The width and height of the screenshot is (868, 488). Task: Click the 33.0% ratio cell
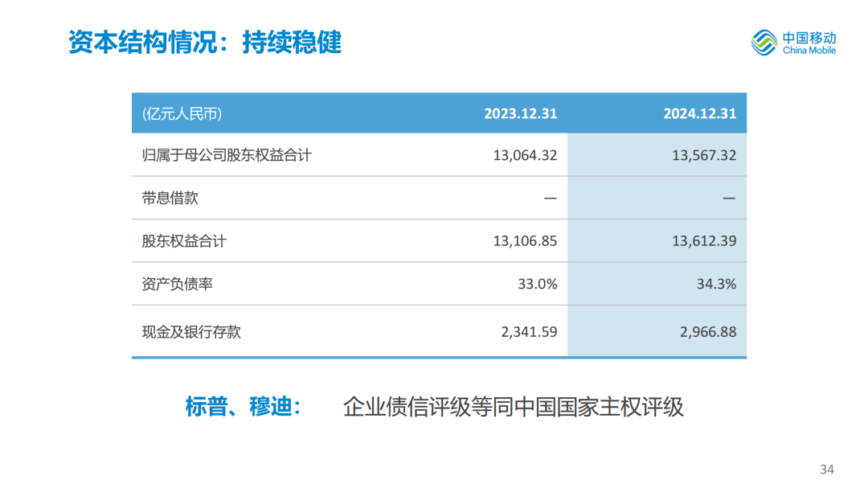pyautogui.click(x=538, y=284)
